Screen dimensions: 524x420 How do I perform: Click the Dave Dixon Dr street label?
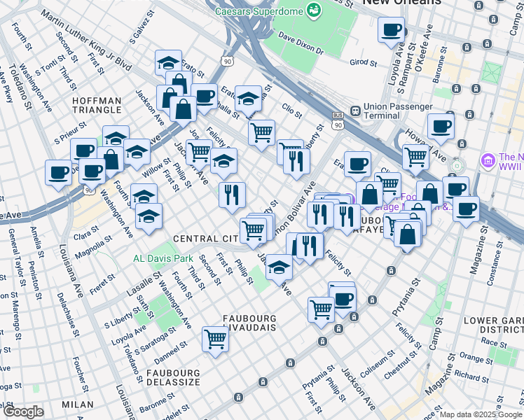click(301, 43)
